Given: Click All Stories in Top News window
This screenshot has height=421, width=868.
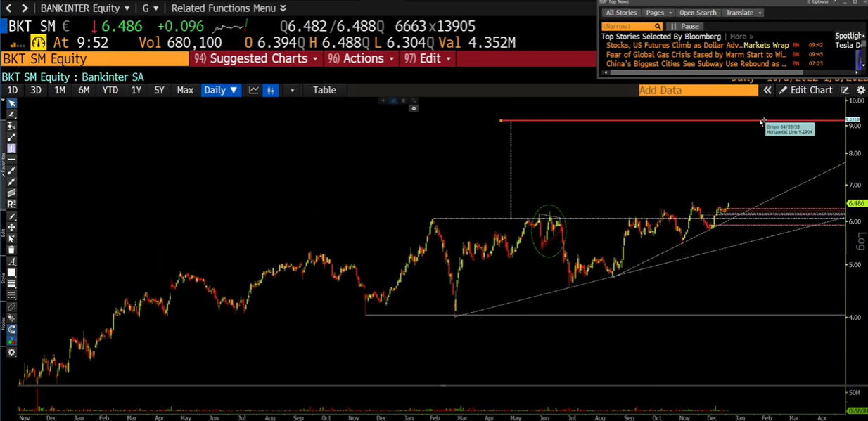Looking at the screenshot, I should [x=621, y=13].
